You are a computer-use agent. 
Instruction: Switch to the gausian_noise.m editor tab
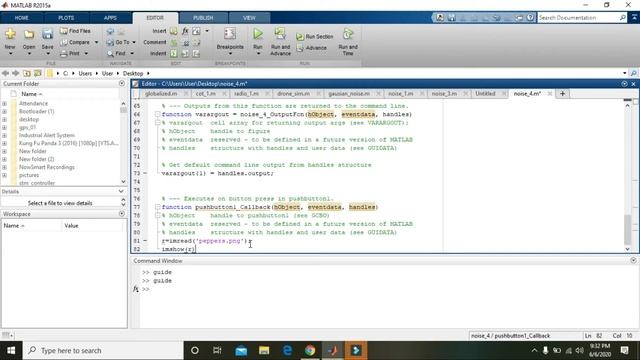[x=349, y=93]
